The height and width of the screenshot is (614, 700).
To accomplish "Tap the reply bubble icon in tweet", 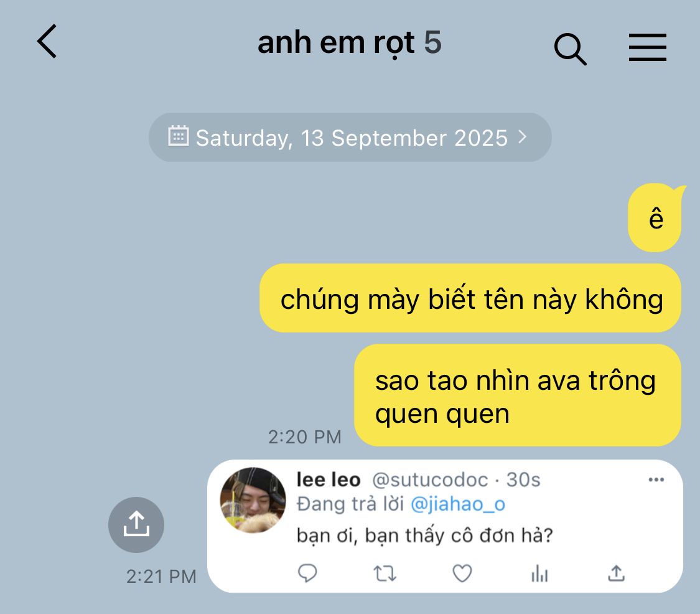I will point(307,573).
